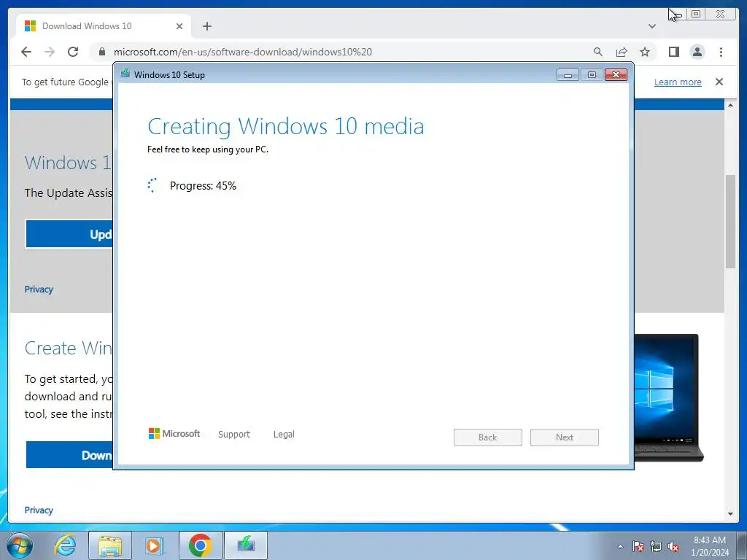Open Chrome side panel
Image resolution: width=747 pixels, height=560 pixels.
coord(673,52)
